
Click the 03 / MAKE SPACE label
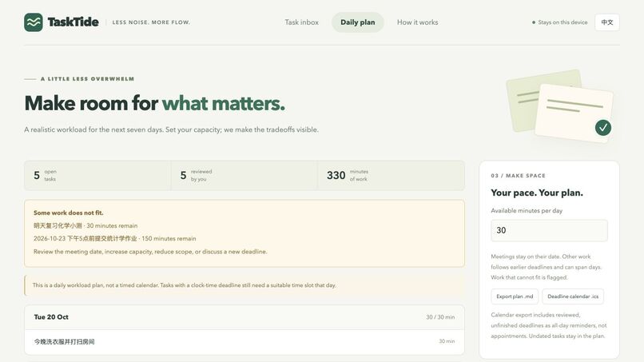coord(519,176)
